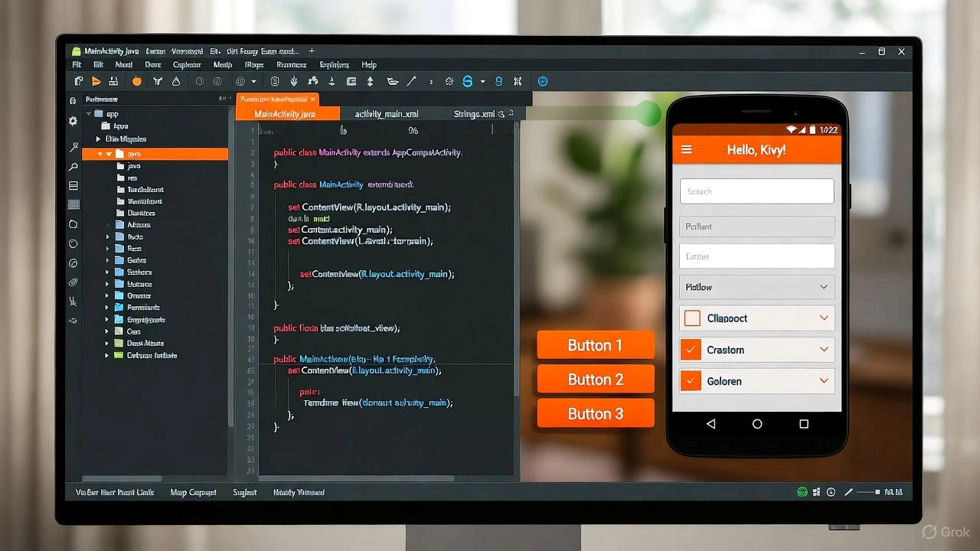Click the Search field on phone screen
980x551 pixels.
point(756,191)
